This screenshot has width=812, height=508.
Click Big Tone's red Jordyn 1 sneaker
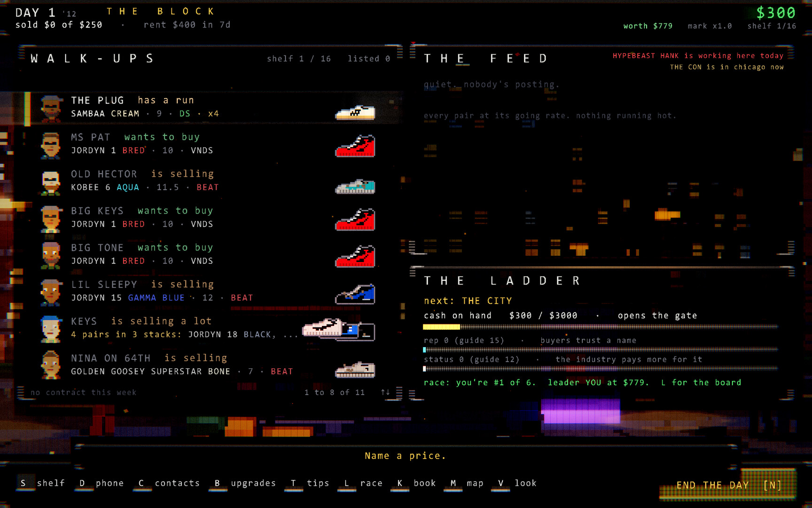tap(355, 256)
